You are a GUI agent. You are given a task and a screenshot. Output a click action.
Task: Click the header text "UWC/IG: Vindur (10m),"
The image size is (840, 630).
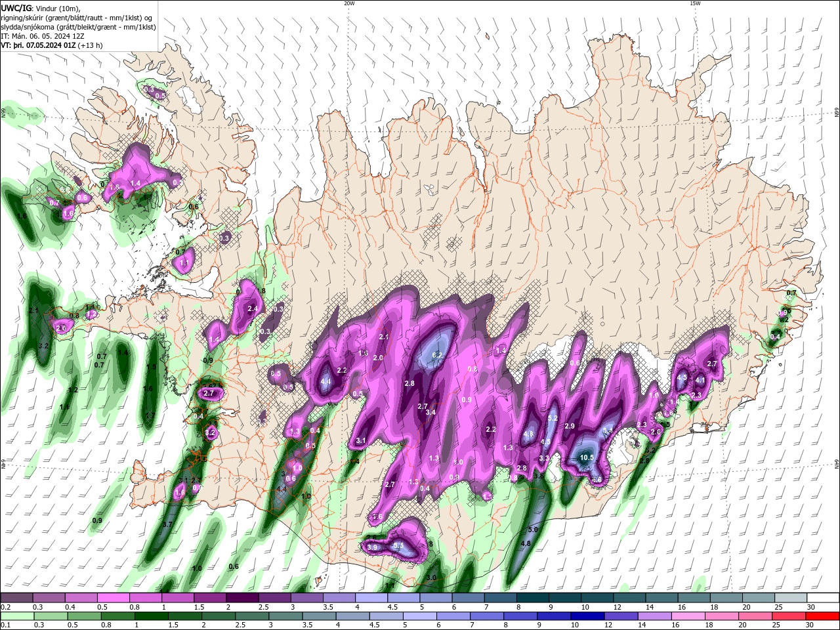[41, 8]
